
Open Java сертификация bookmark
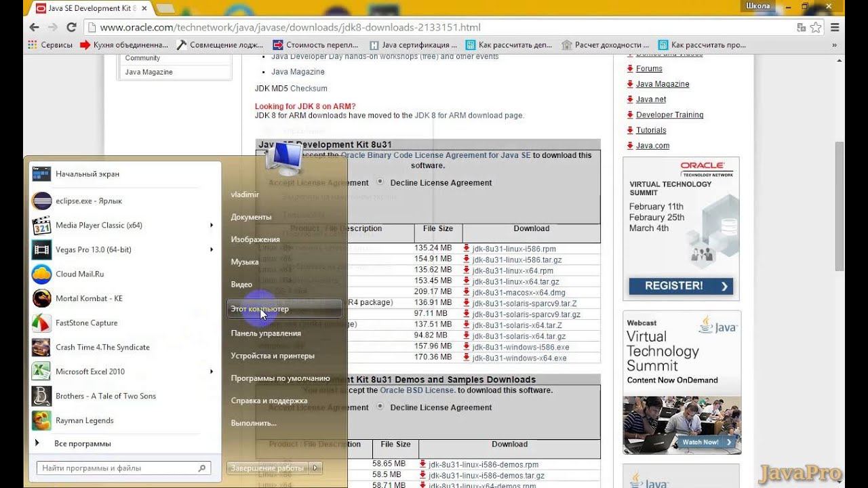413,45
